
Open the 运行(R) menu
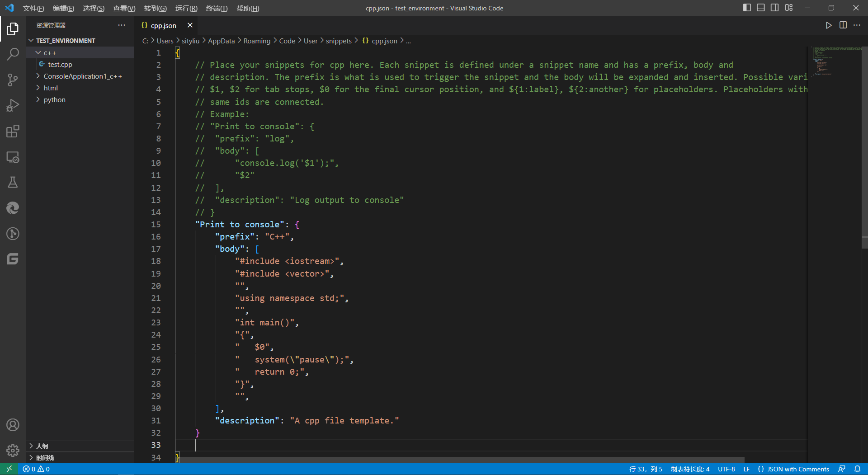click(x=186, y=8)
